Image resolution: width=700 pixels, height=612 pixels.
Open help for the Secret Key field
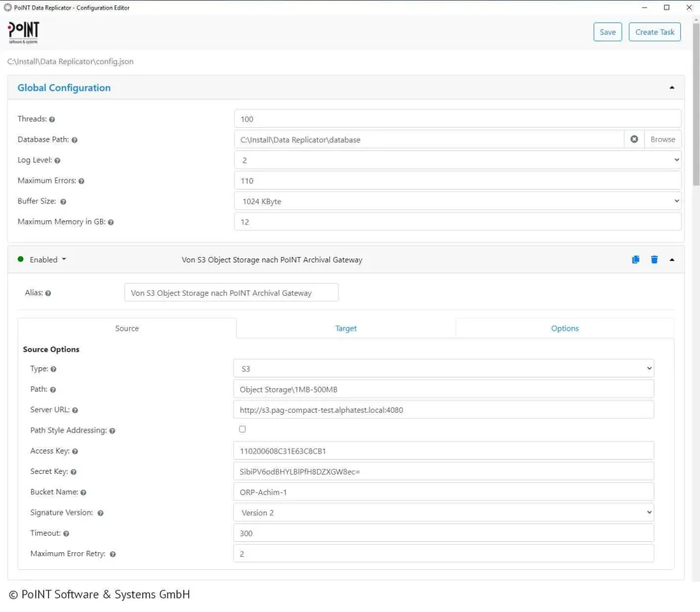coord(72,471)
